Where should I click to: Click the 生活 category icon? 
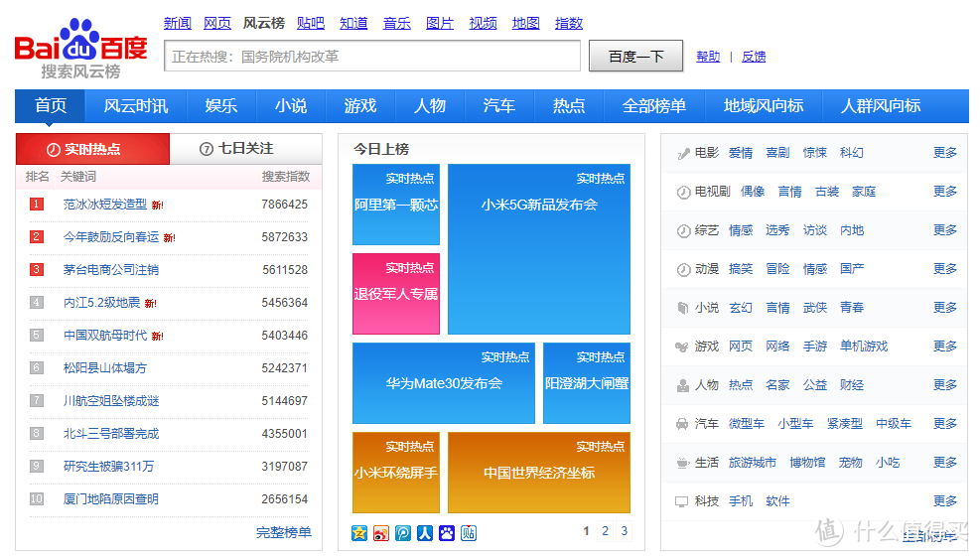682,464
